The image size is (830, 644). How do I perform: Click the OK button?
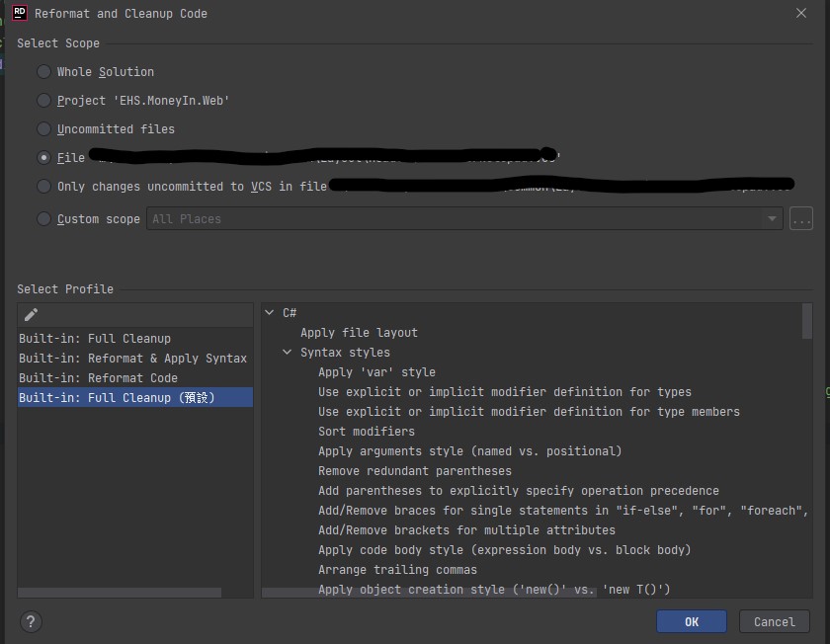[692, 621]
